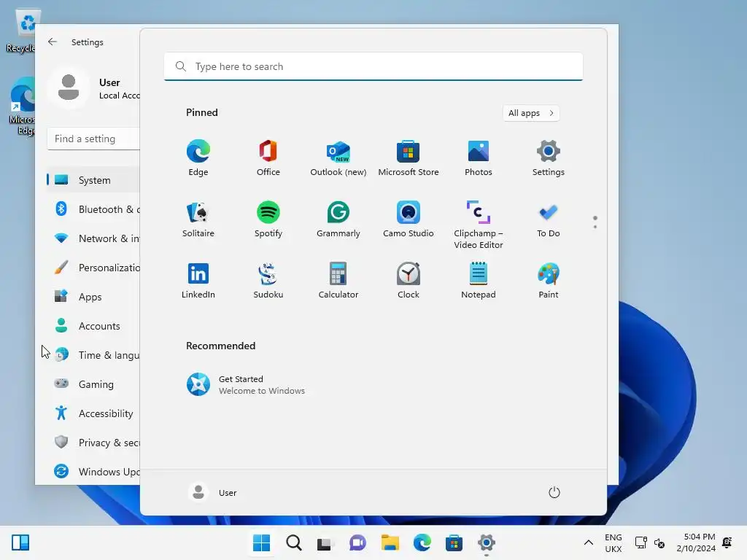
Task: Open Bluetooth & devices settings
Action: (93, 209)
